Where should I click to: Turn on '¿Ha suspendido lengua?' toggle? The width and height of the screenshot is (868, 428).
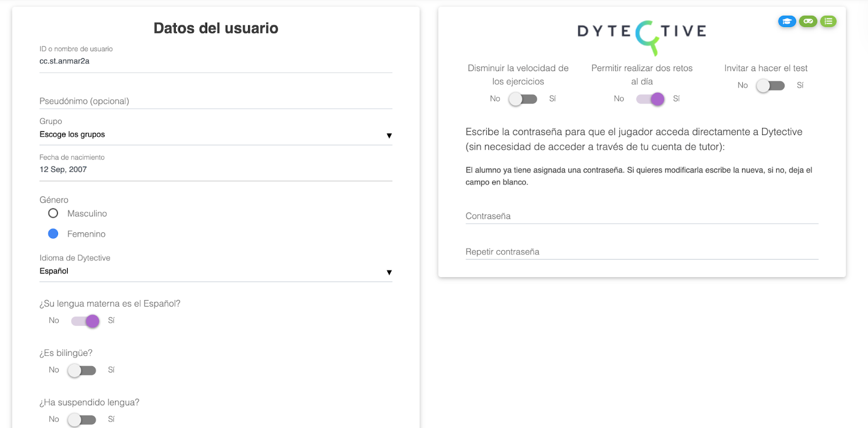tap(82, 419)
